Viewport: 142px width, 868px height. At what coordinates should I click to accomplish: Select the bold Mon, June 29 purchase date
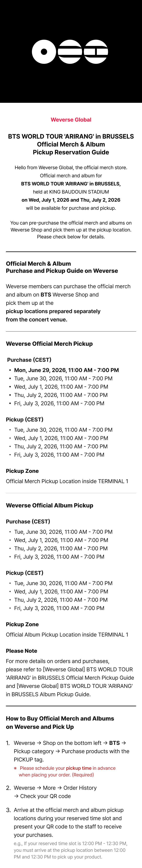coord(66,370)
